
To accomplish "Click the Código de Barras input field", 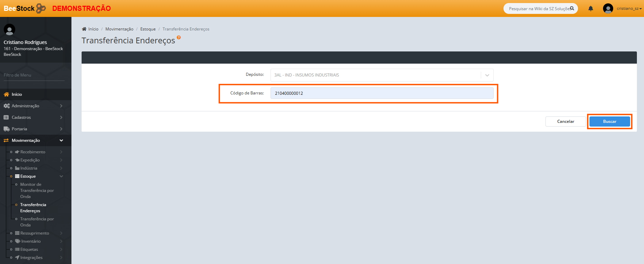I will [x=382, y=93].
